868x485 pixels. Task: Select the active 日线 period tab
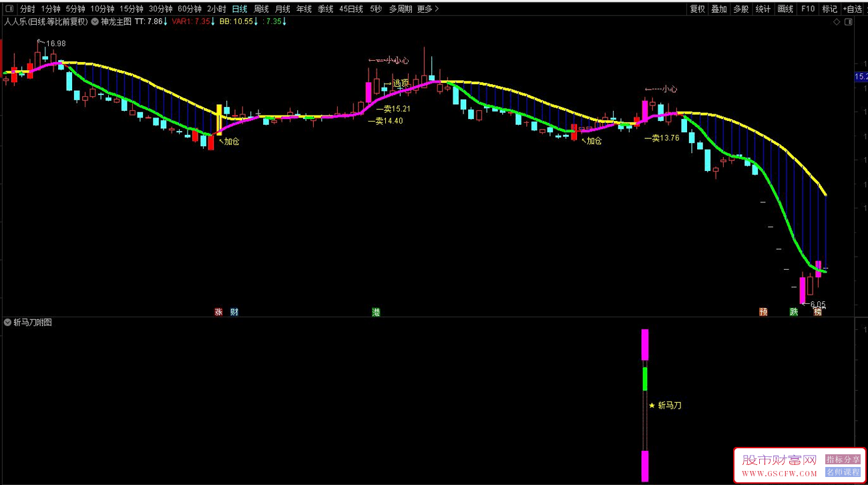tap(240, 9)
